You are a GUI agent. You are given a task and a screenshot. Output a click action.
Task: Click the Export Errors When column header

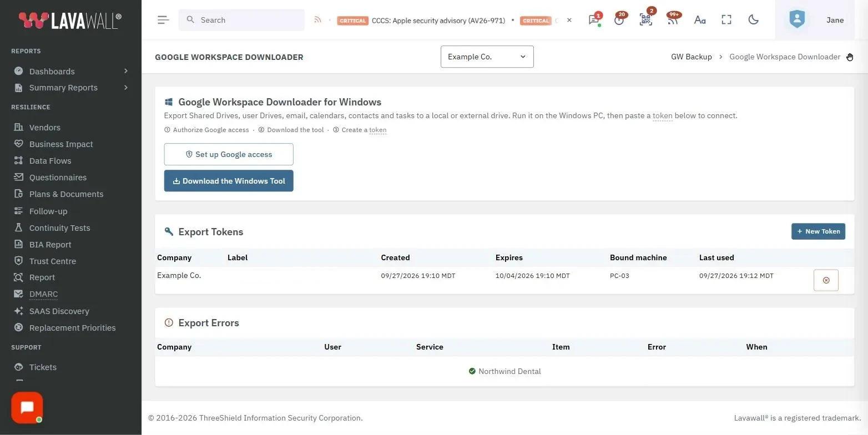point(756,347)
